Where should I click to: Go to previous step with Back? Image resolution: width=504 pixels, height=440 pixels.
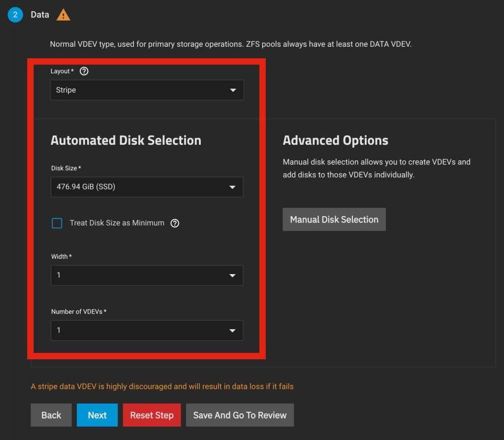[x=51, y=415]
